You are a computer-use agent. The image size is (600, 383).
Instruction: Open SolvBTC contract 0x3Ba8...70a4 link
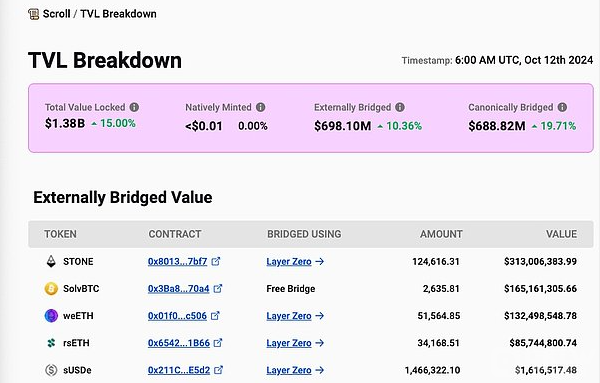coord(179,289)
